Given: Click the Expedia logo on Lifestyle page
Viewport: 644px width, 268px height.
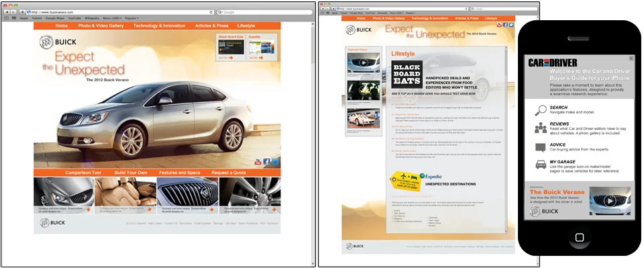Looking at the screenshot, I should point(431,176).
